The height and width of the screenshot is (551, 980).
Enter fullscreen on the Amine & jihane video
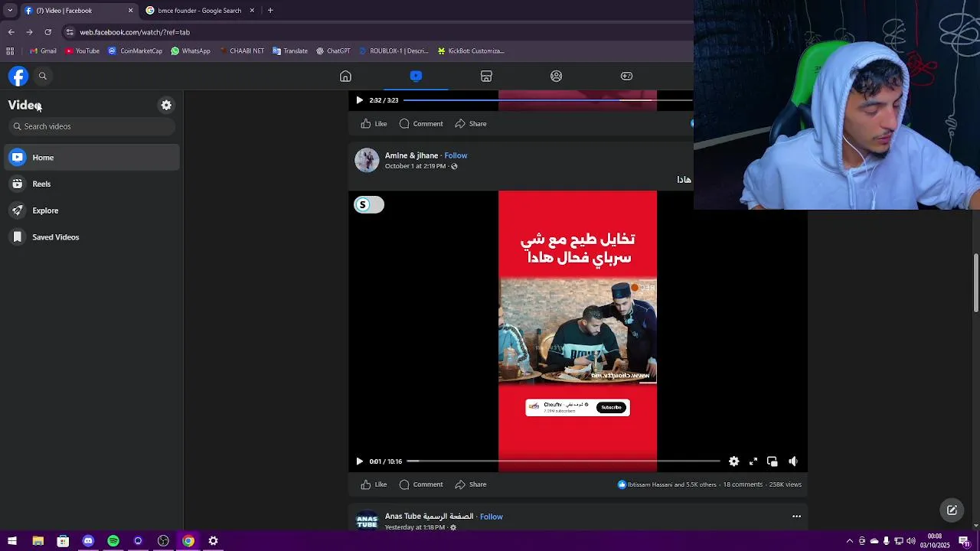click(x=753, y=461)
